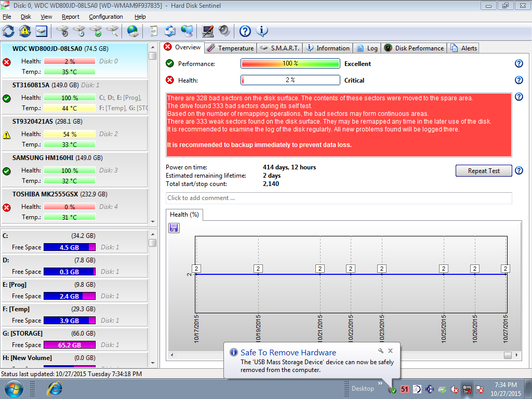Click the disk icon with magnifying glass
Image resolution: width=532 pixels, height=399 pixels.
112,31
